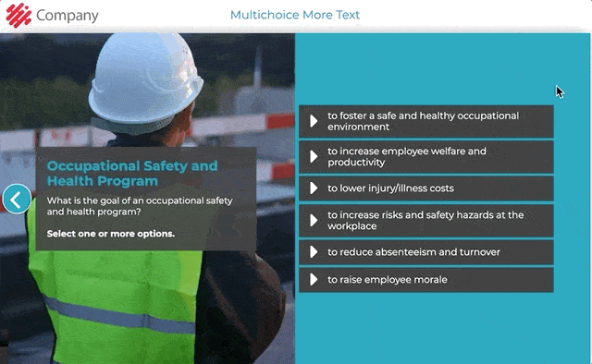Click the white hard hat in photo

pyautogui.click(x=145, y=81)
